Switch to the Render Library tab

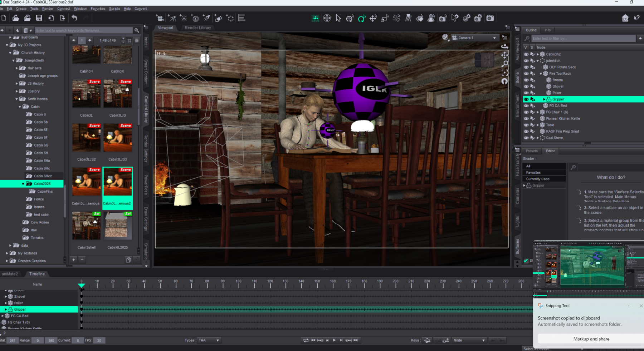coord(197,28)
